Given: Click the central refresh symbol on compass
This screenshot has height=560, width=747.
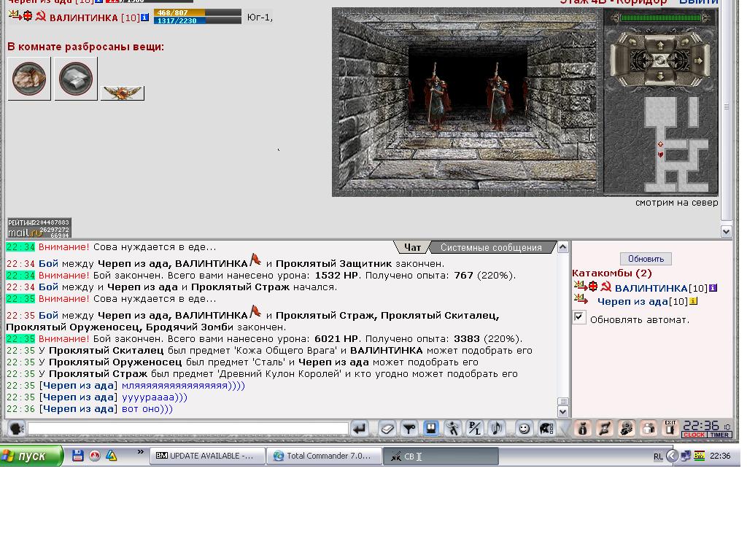Looking at the screenshot, I should click(660, 61).
